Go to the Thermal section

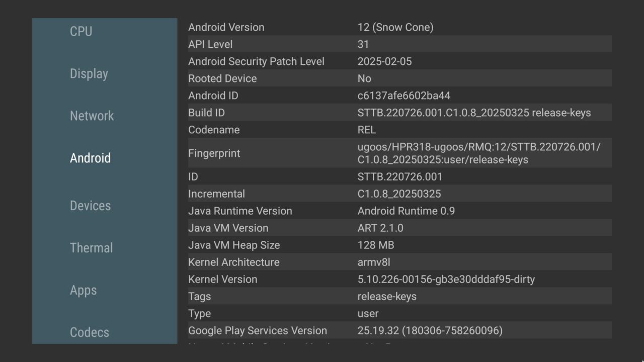(91, 248)
